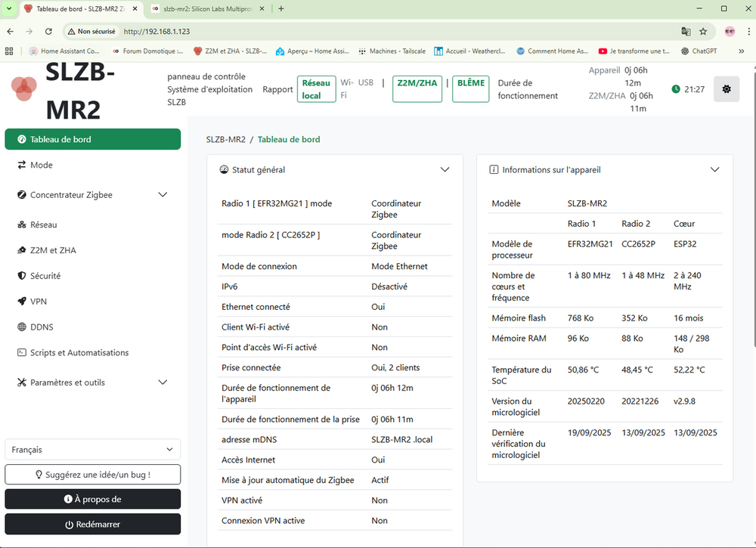756x548 pixels.
Task: Click the À propos de button
Action: tap(92, 500)
